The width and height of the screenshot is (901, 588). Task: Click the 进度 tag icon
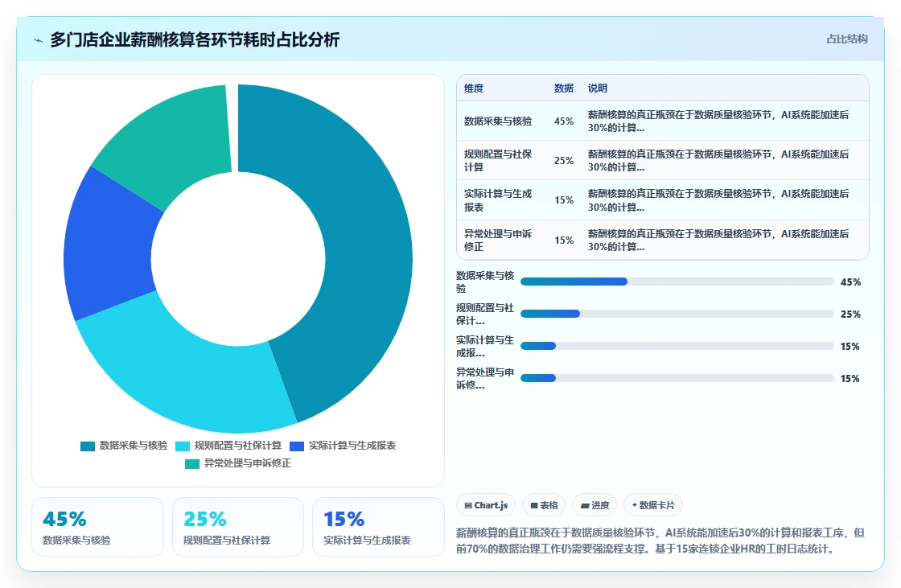584,505
